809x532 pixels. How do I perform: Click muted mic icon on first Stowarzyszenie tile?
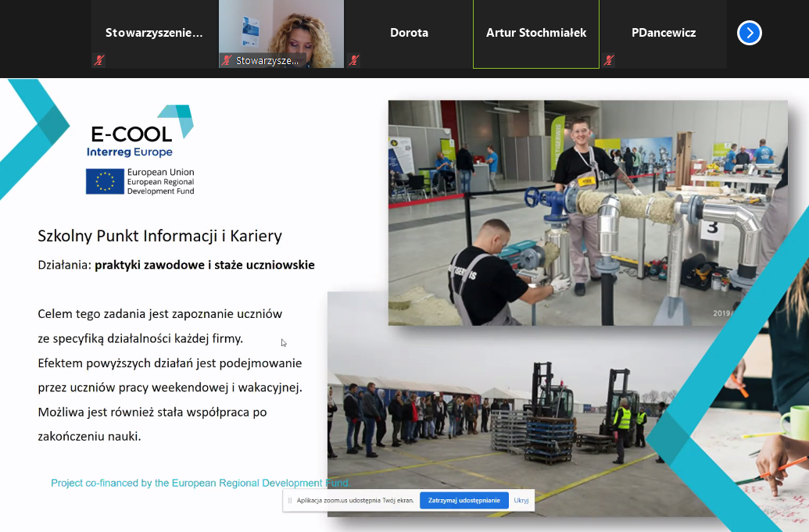pos(99,60)
